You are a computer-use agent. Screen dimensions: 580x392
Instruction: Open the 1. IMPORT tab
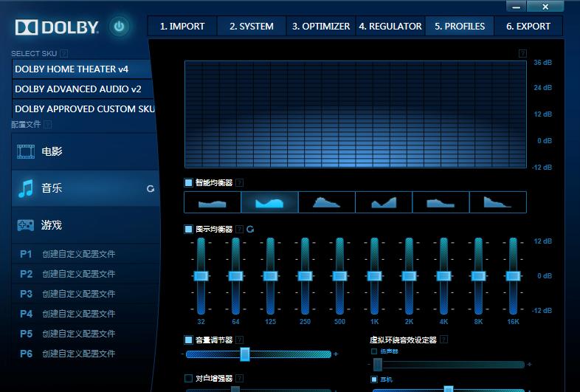coord(182,27)
